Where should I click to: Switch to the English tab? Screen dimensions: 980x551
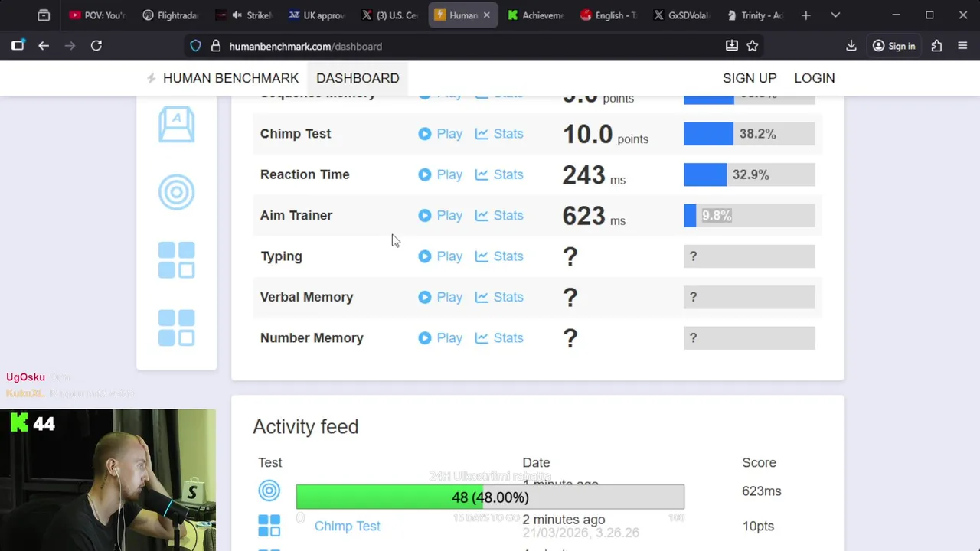coord(609,15)
